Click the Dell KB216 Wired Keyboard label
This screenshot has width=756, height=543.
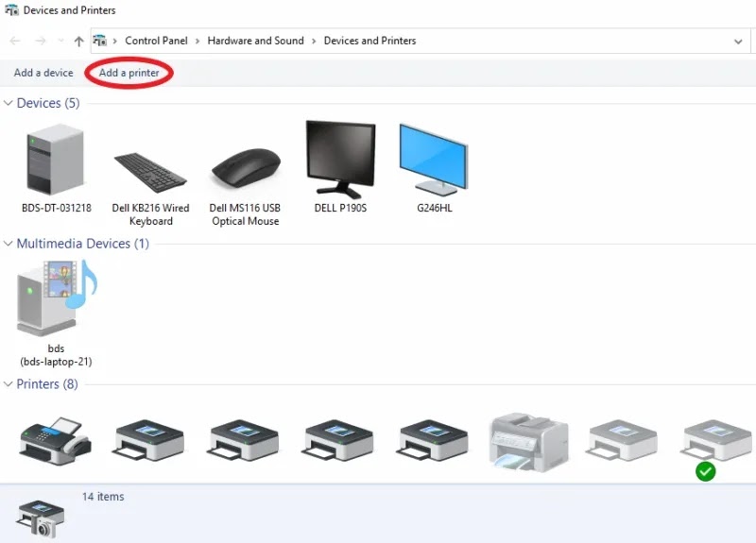click(x=150, y=214)
